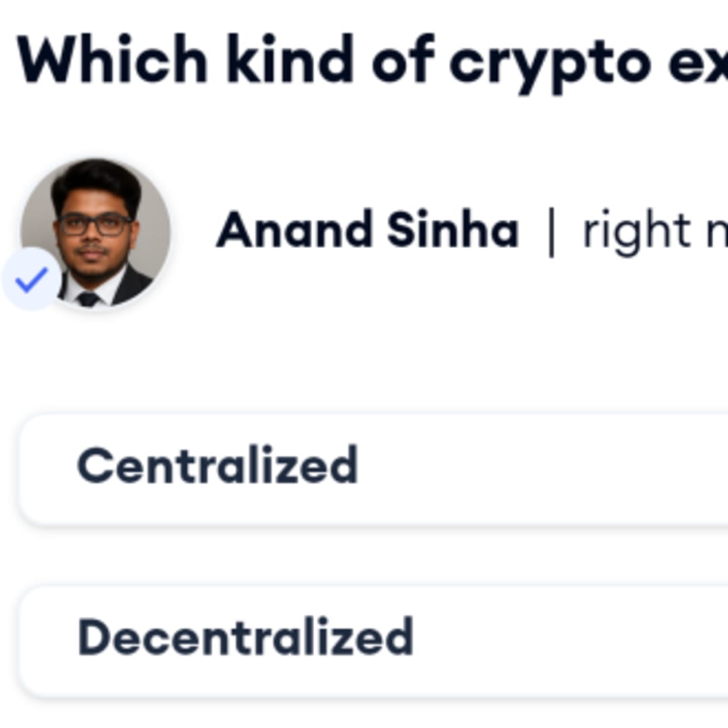Click the "Decentralized" label text
The image size is (728, 728).
click(x=245, y=636)
